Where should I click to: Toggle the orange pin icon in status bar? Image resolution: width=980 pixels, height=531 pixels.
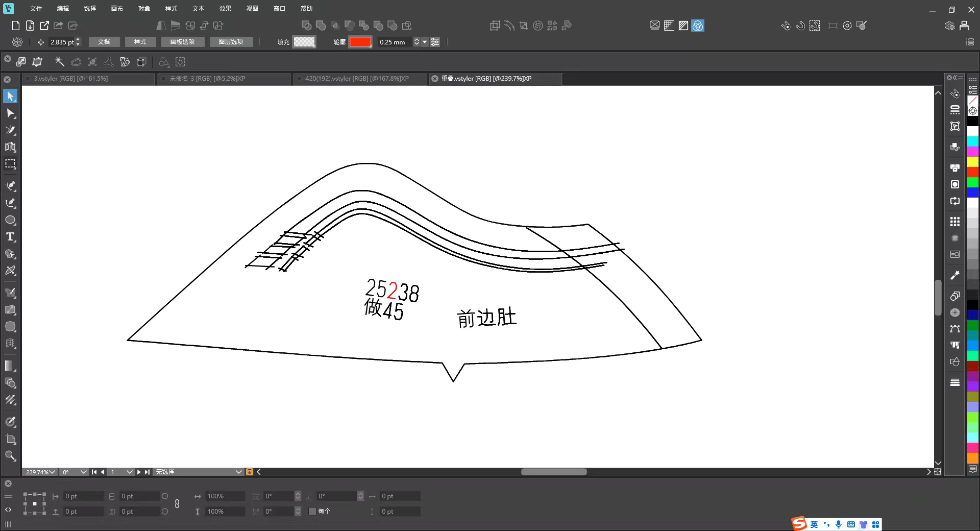250,472
